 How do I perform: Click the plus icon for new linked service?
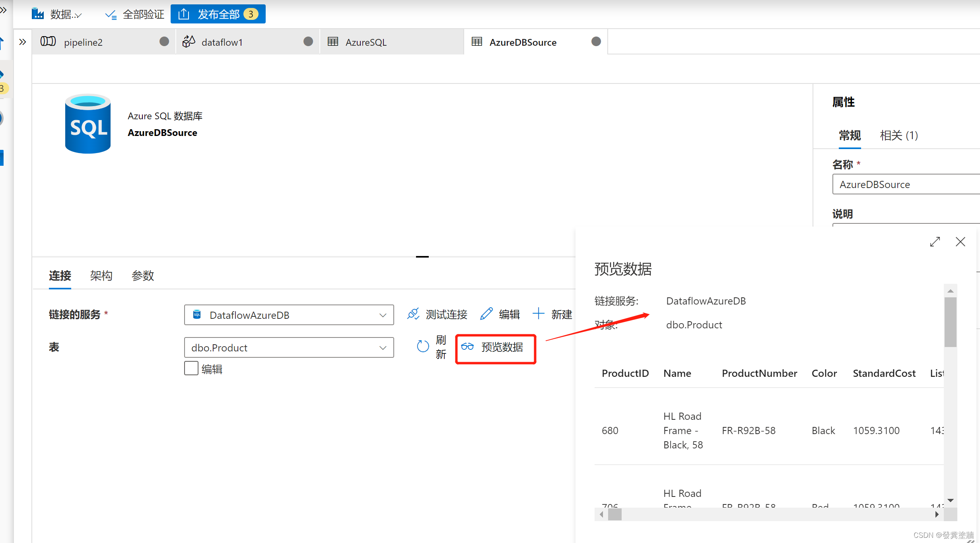(x=538, y=314)
